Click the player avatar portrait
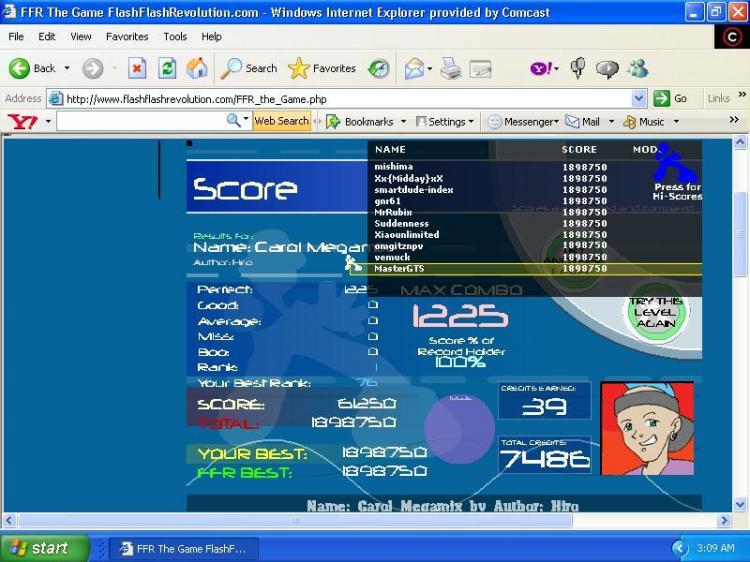Screen dimensions: 750x562 tap(647, 428)
